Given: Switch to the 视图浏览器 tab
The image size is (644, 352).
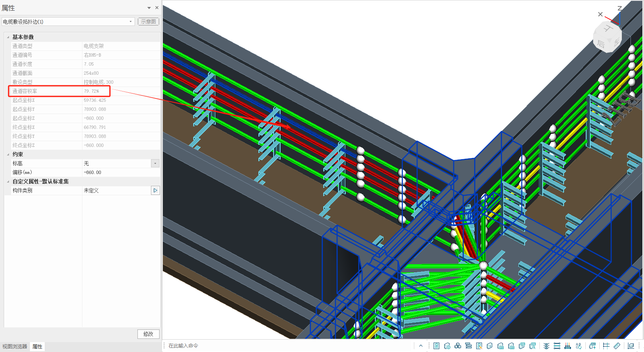Looking at the screenshot, I should tap(15, 347).
